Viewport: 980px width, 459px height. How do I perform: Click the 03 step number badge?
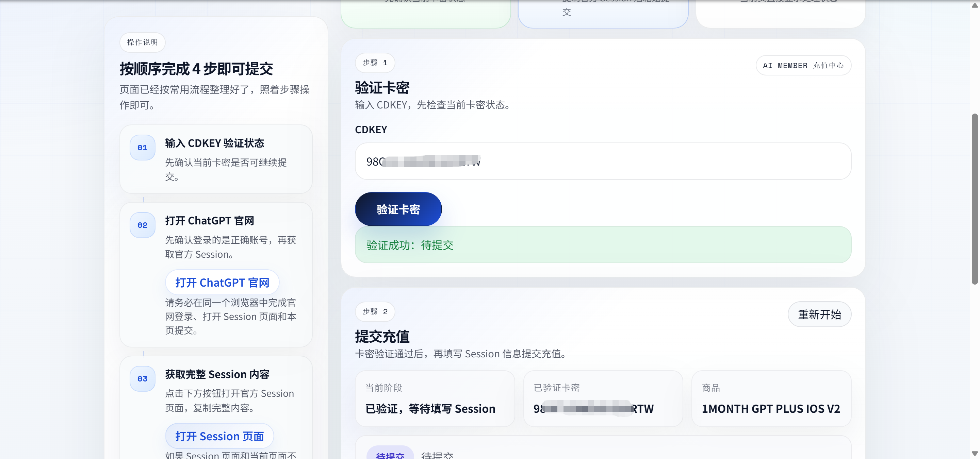click(142, 378)
